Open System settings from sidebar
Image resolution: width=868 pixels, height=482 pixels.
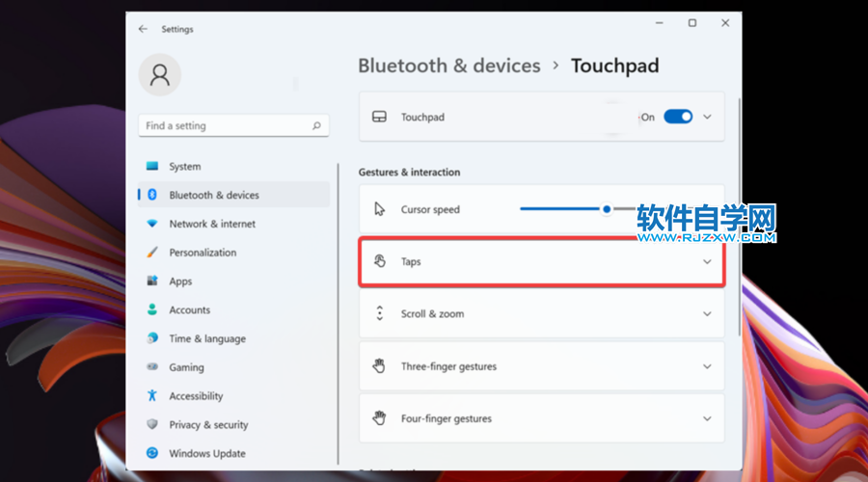click(x=185, y=167)
